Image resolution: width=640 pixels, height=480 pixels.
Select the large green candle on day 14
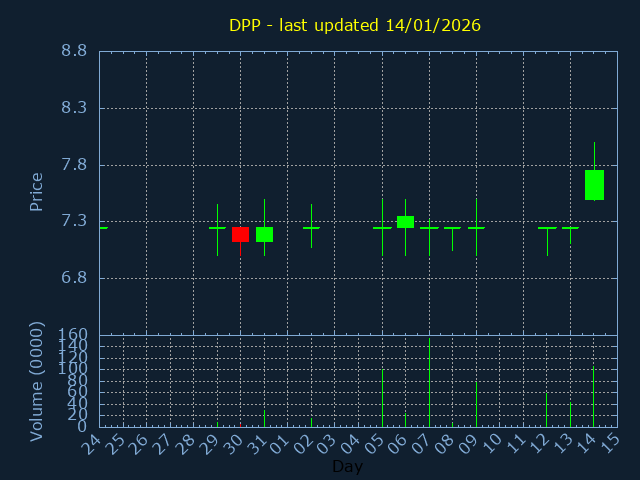point(594,185)
